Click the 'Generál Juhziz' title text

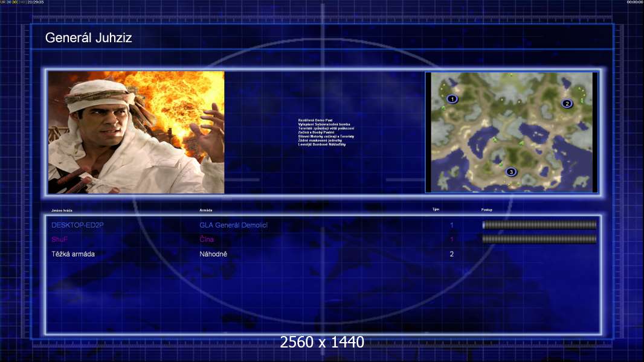point(88,38)
